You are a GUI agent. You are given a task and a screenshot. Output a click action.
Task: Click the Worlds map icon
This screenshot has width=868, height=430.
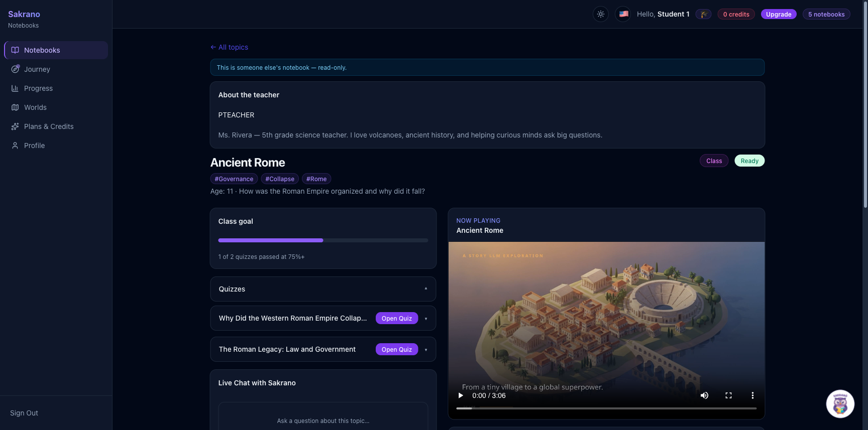pos(15,107)
